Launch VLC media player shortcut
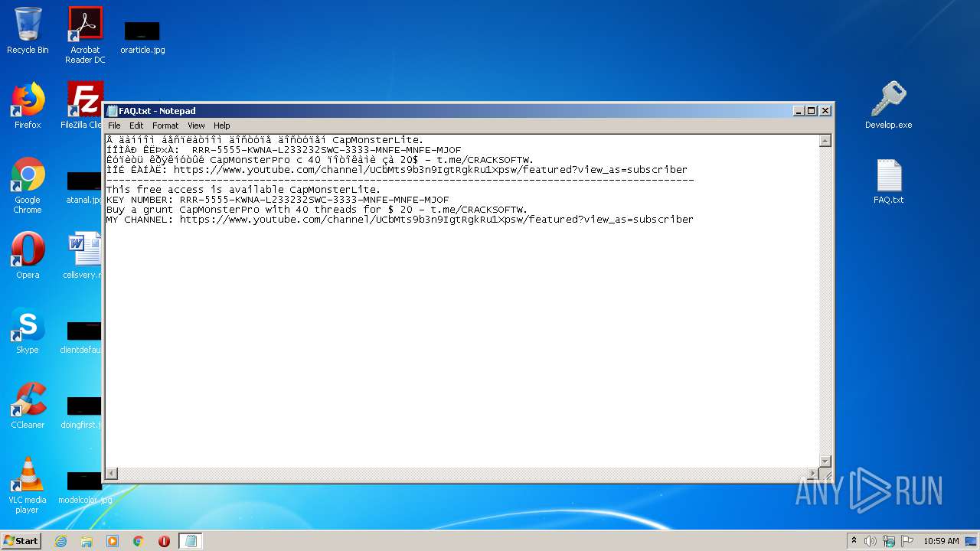 28,485
